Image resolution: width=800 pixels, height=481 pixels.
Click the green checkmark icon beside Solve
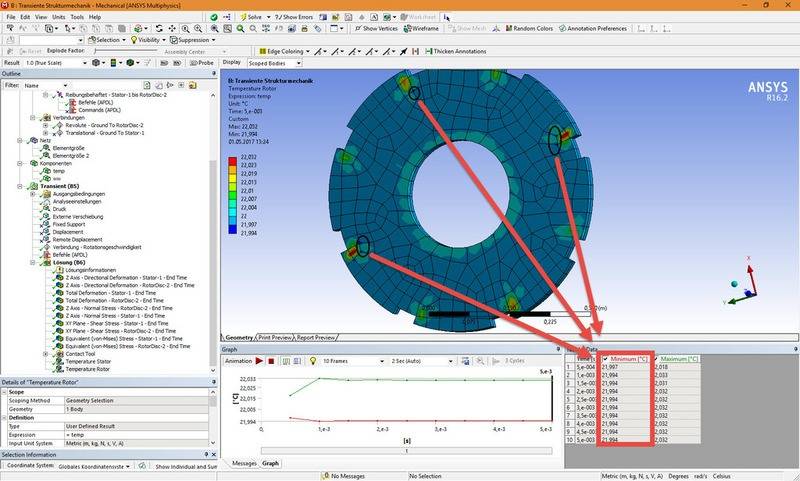[214, 17]
